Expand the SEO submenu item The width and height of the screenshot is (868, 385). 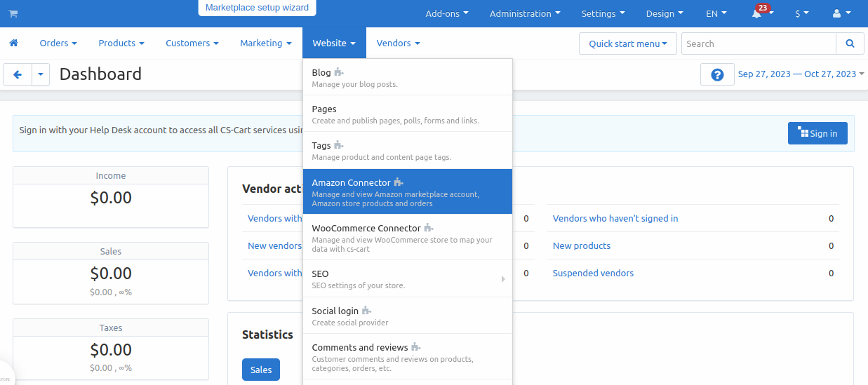click(x=407, y=278)
